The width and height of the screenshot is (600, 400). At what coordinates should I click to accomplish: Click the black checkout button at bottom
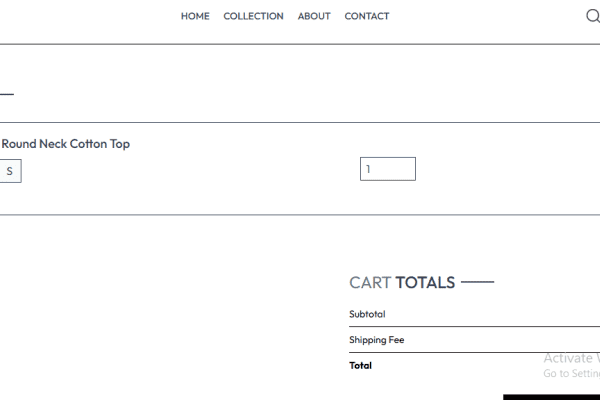pyautogui.click(x=551, y=397)
